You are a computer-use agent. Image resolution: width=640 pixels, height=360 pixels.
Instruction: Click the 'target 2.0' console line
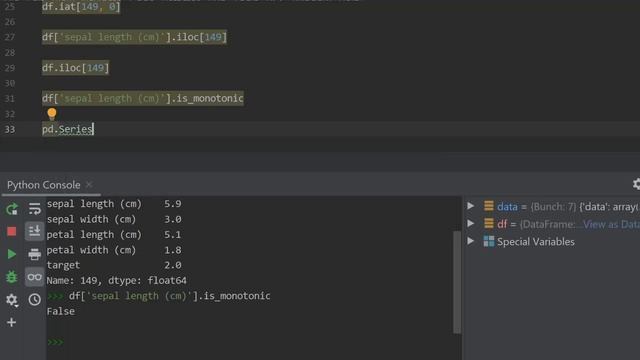coord(114,265)
